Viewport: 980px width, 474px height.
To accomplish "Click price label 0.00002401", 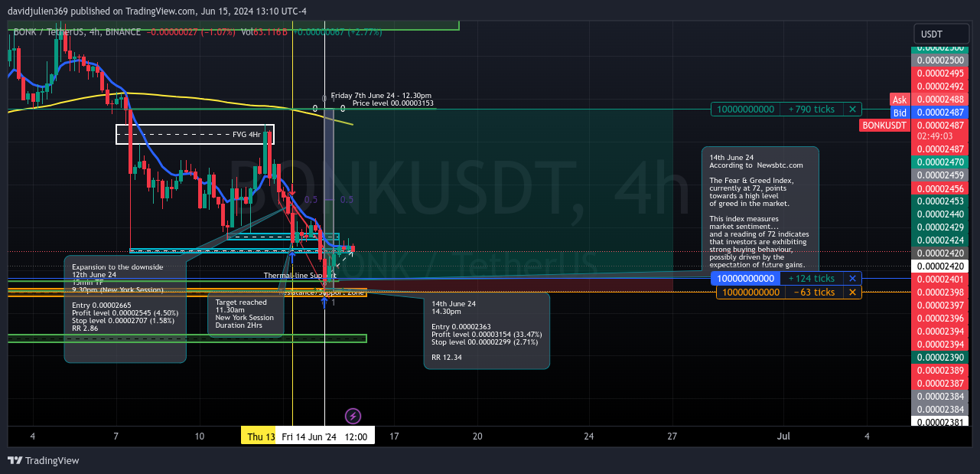I will pyautogui.click(x=940, y=279).
